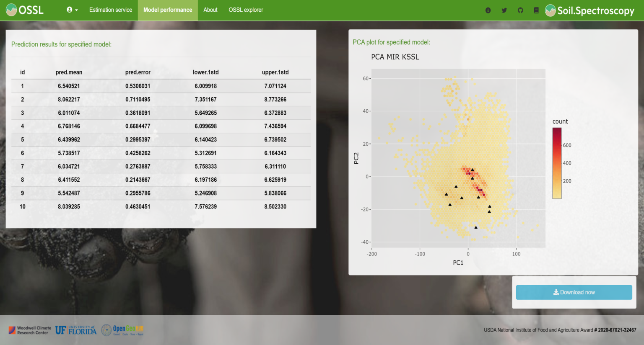Image resolution: width=644 pixels, height=345 pixels.
Task: Click the user account icon
Action: (70, 10)
